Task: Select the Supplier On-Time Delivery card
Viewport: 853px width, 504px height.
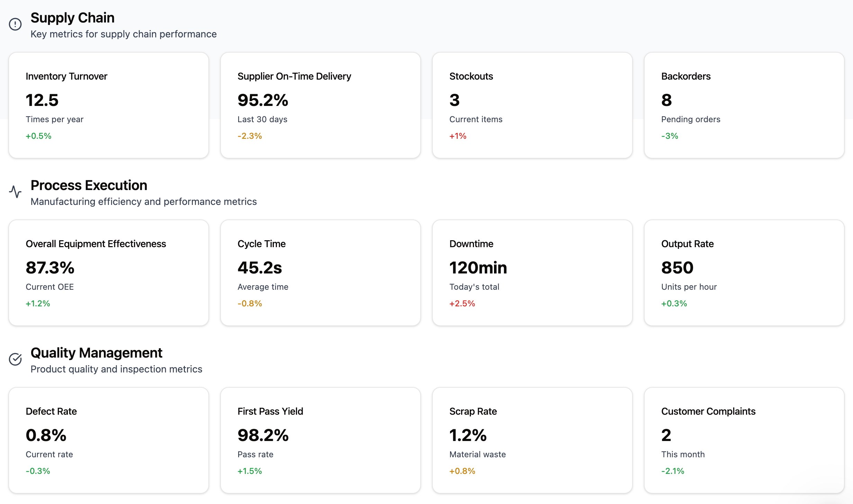Action: coord(320,105)
